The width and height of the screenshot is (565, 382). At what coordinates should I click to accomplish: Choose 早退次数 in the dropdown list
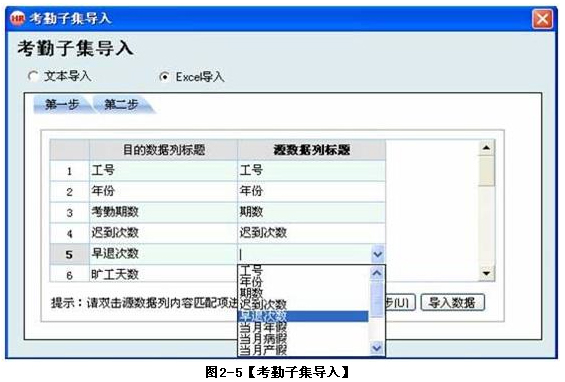(x=303, y=316)
